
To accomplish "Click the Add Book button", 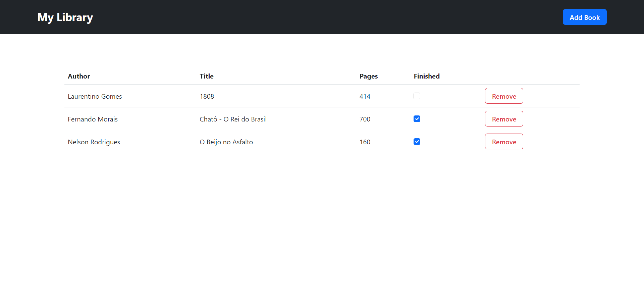I will pos(584,17).
